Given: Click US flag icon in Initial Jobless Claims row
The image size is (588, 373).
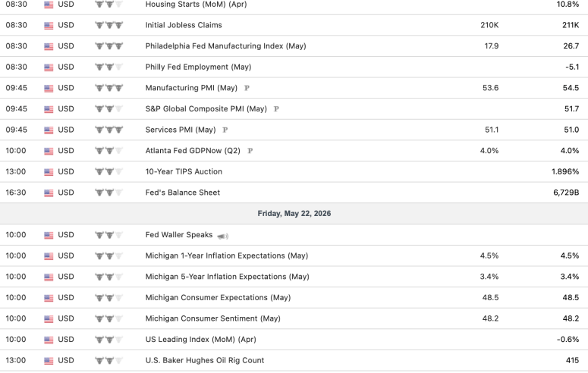Looking at the screenshot, I should point(49,26).
